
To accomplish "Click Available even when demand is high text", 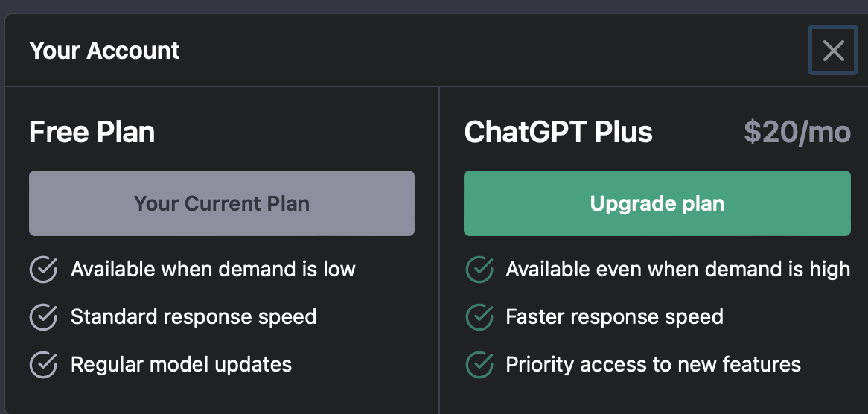I will tap(677, 269).
